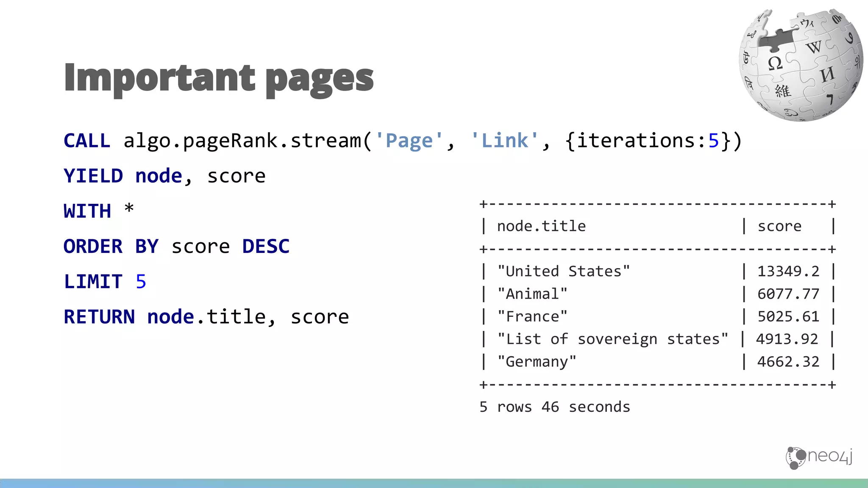Screen dimensions: 868x488
Task: Click the "Germany" result row title
Action: coord(537,362)
